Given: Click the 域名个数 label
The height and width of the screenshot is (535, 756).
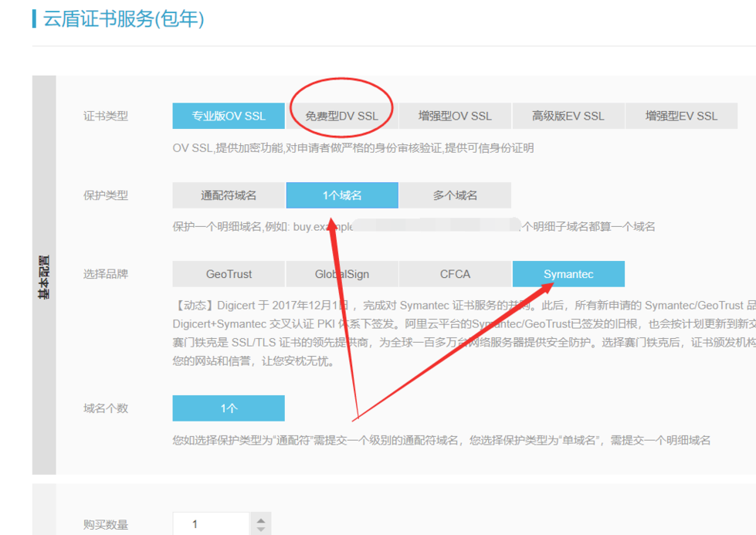Looking at the screenshot, I should click(106, 408).
